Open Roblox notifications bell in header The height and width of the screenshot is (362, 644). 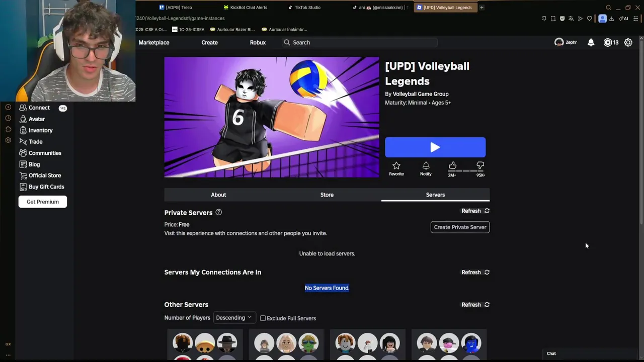[591, 42]
